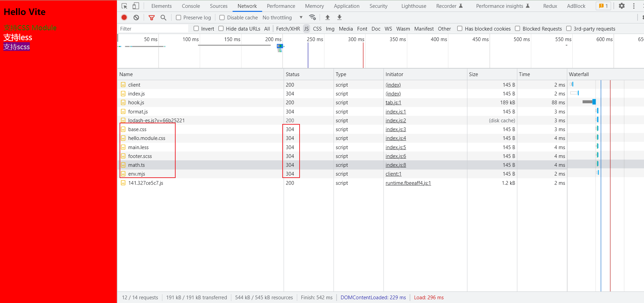Sort by the Status column header
Image resolution: width=644 pixels, height=303 pixels.
point(308,74)
